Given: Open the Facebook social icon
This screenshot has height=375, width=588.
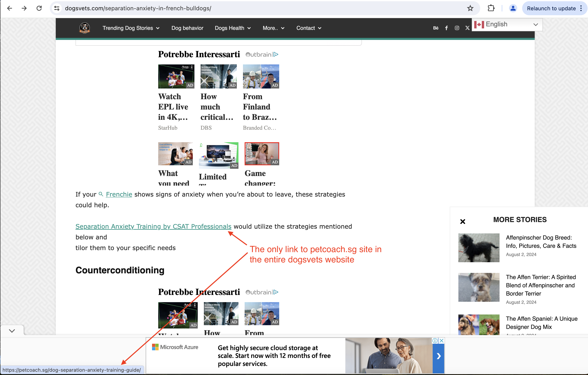Looking at the screenshot, I should click(x=446, y=28).
